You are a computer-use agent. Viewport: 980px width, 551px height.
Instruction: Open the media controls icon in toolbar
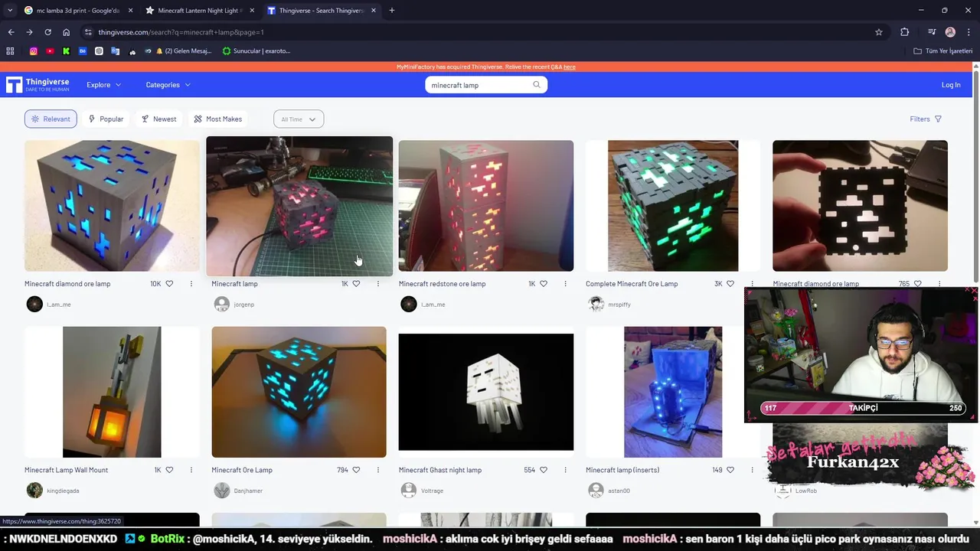(932, 32)
